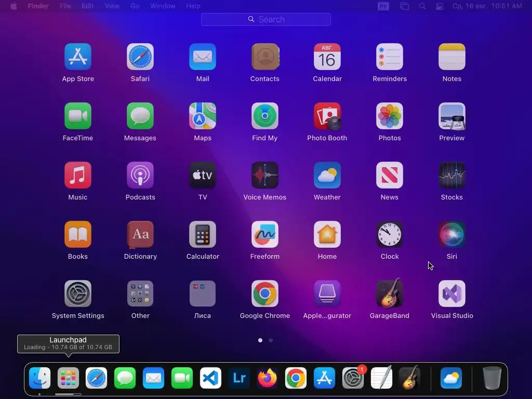Open Voice Memos
The width and height of the screenshot is (532, 399).
pos(265,175)
